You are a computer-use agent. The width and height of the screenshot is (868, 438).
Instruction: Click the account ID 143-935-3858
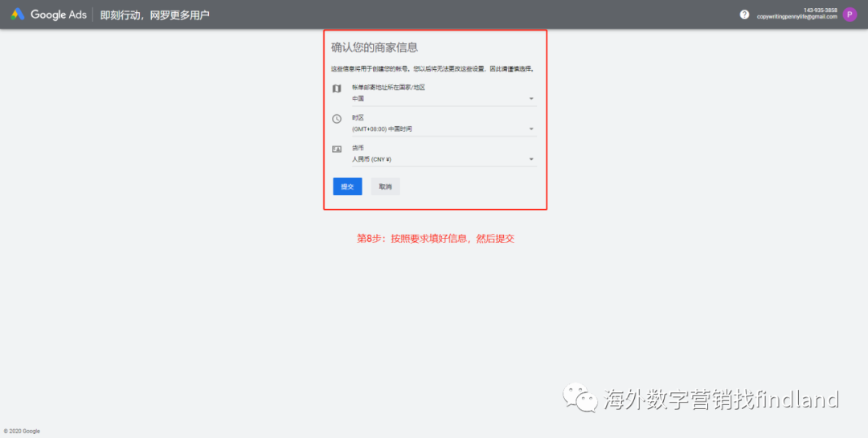click(x=821, y=10)
